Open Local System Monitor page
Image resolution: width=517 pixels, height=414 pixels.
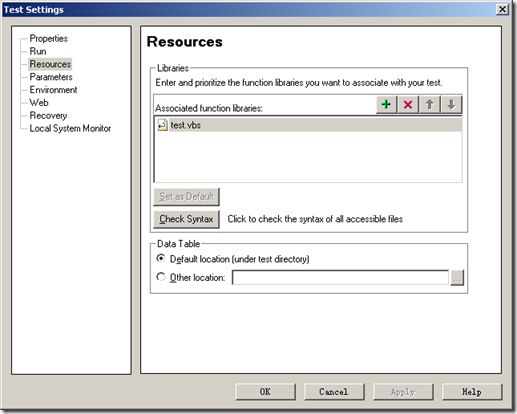pos(70,128)
